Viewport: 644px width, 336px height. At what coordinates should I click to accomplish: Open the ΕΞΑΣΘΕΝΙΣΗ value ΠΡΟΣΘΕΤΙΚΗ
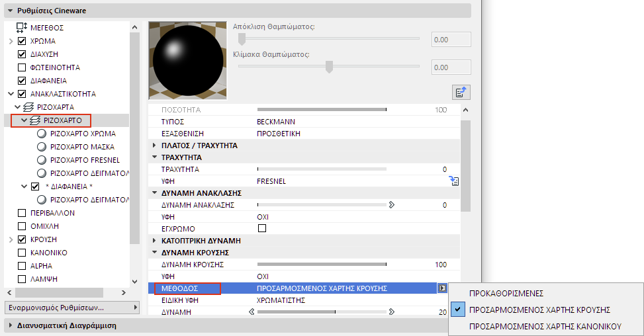click(279, 134)
